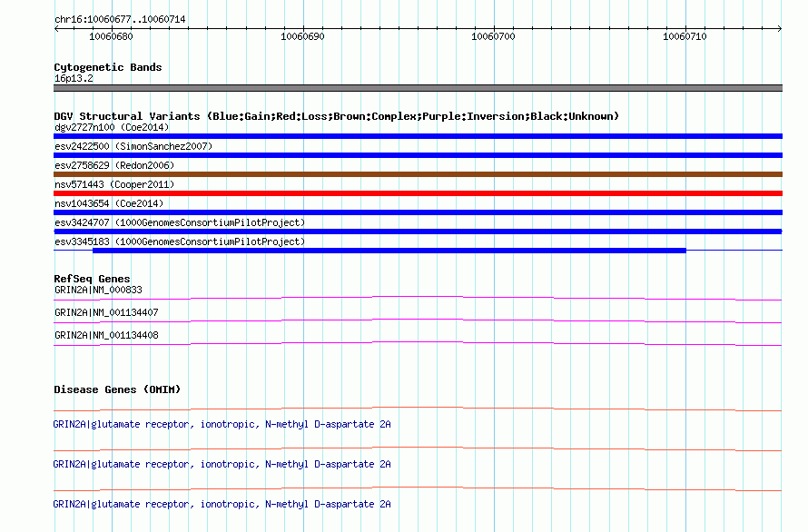Screen dimensions: 808x532
Task: Click the shorter blue bar under esv3345183
Action: point(389,251)
